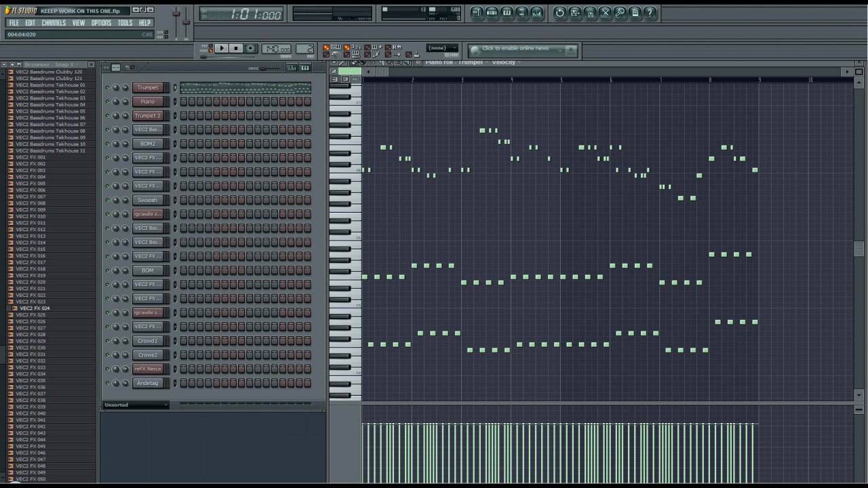Screen dimensions: 868x488
Task: Open the reFX Nexus channel button
Action: coord(147,369)
